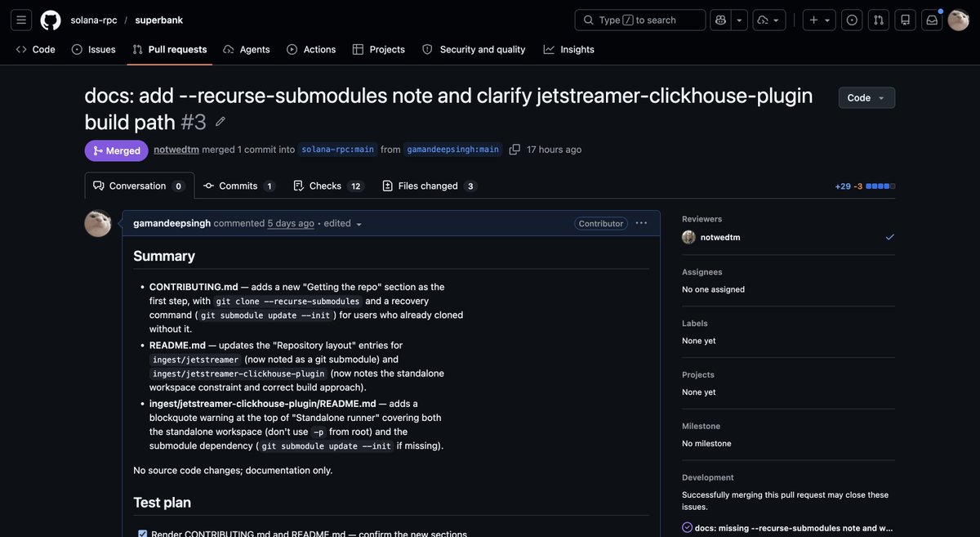980x537 pixels.
Task: View your issues icon in header
Action: [x=852, y=20]
